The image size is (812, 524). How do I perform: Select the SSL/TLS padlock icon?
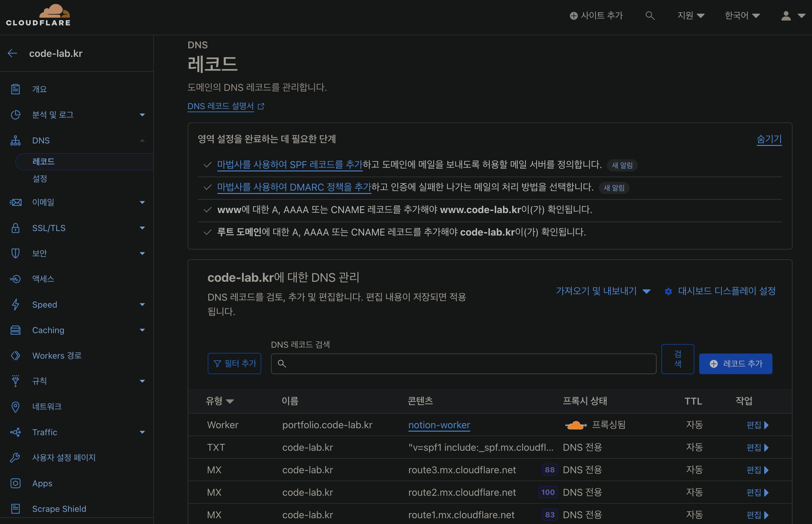click(15, 228)
